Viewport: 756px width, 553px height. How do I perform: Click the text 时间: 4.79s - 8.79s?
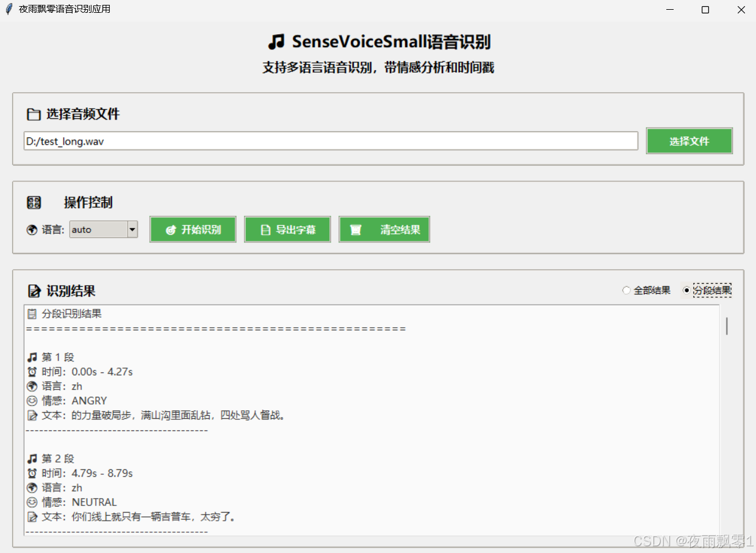[x=87, y=473]
